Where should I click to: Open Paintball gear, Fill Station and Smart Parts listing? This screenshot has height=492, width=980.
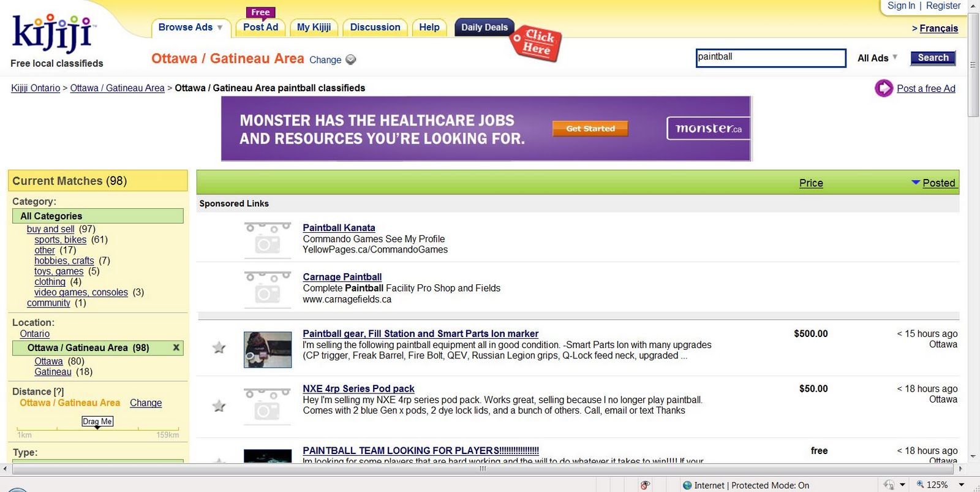pyautogui.click(x=421, y=334)
